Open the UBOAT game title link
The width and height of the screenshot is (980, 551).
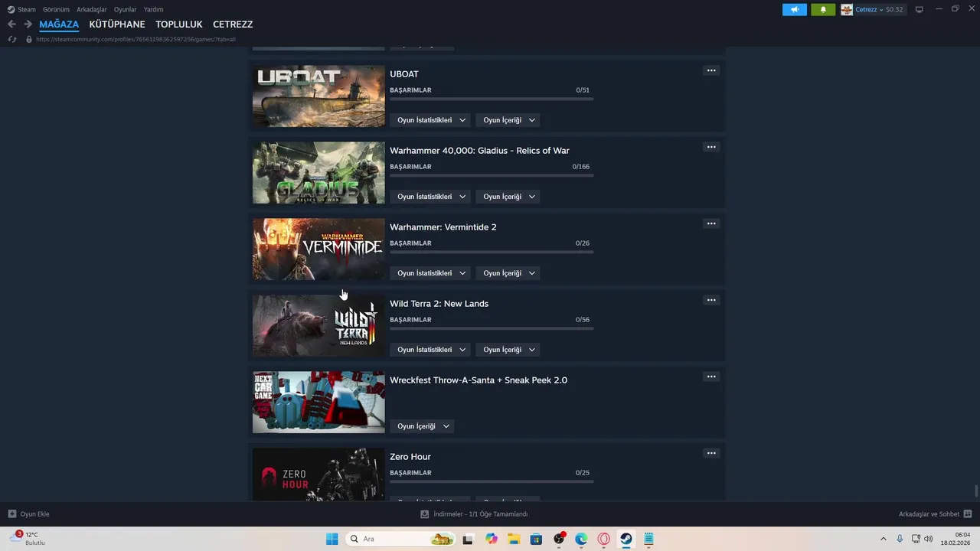pyautogui.click(x=404, y=74)
